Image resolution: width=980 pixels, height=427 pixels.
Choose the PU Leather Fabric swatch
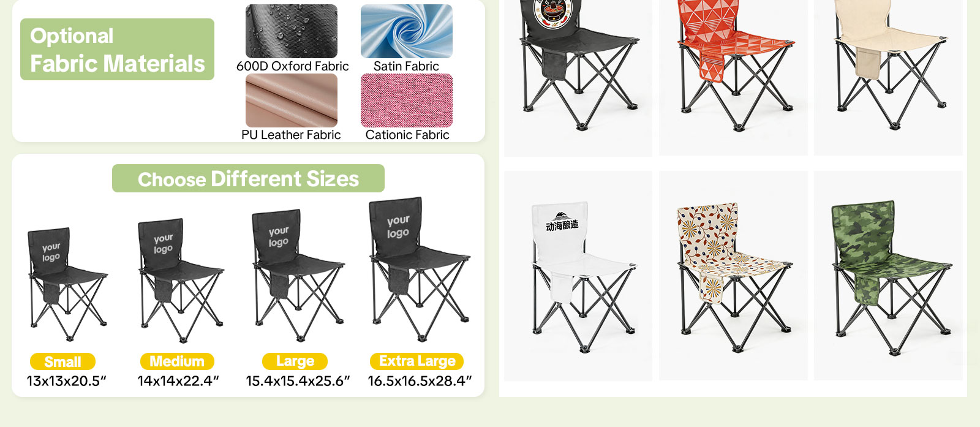(x=292, y=100)
